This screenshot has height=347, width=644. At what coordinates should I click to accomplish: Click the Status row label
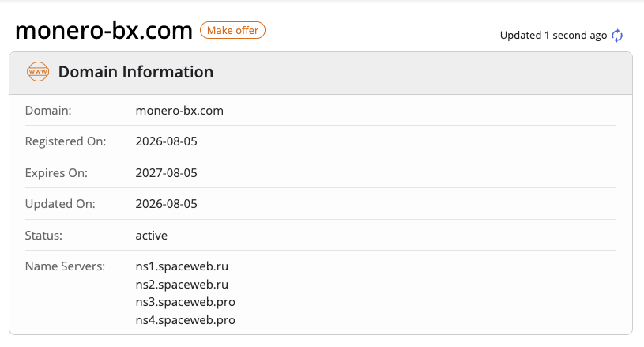pyautogui.click(x=43, y=236)
